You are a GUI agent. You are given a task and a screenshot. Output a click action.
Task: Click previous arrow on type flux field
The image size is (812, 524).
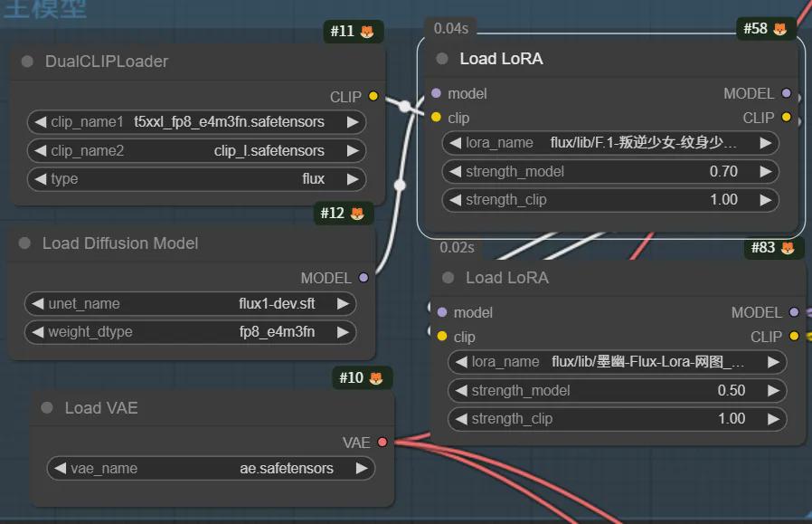tap(40, 179)
